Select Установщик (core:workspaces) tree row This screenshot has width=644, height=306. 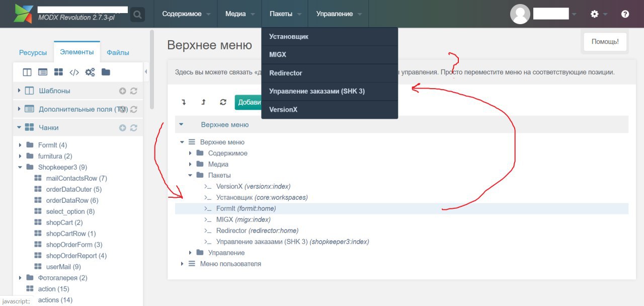401,197
